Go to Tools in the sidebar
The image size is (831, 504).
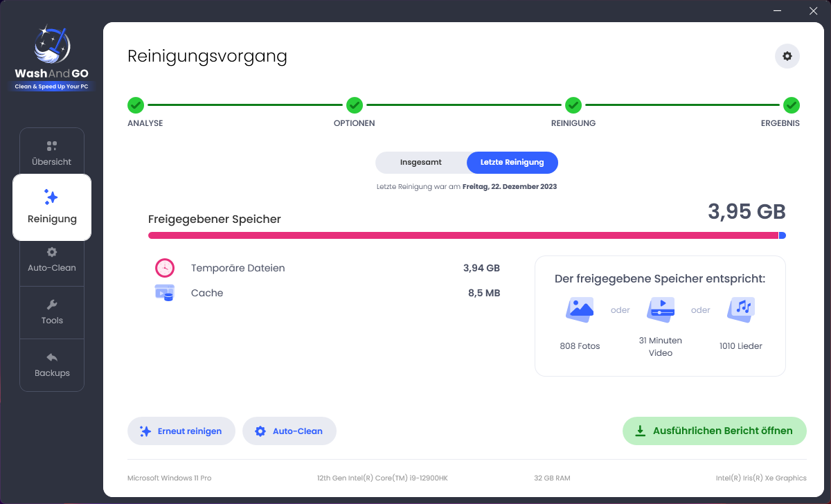52,312
